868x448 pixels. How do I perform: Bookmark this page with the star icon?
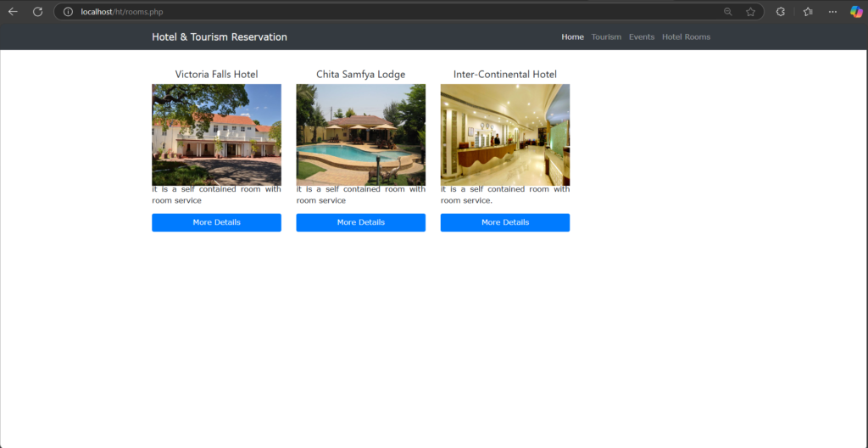[750, 12]
